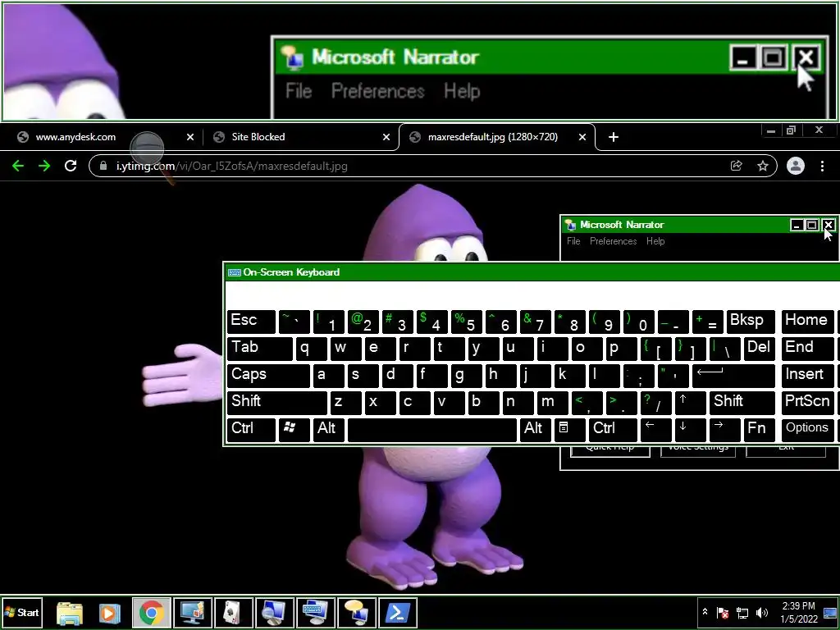This screenshot has width=840, height=630.
Task: Click the q key on the keyboard
Action: point(311,349)
